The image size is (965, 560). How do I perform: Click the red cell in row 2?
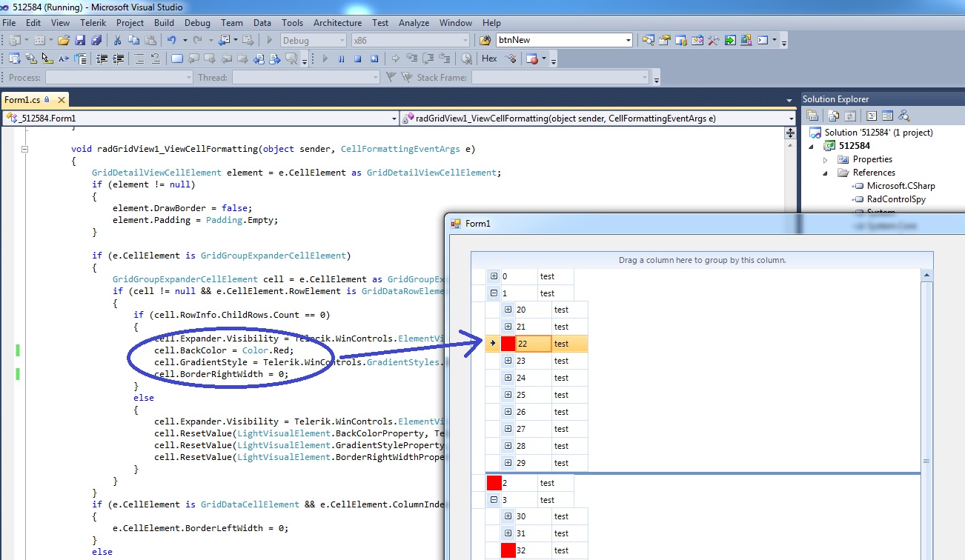click(494, 483)
